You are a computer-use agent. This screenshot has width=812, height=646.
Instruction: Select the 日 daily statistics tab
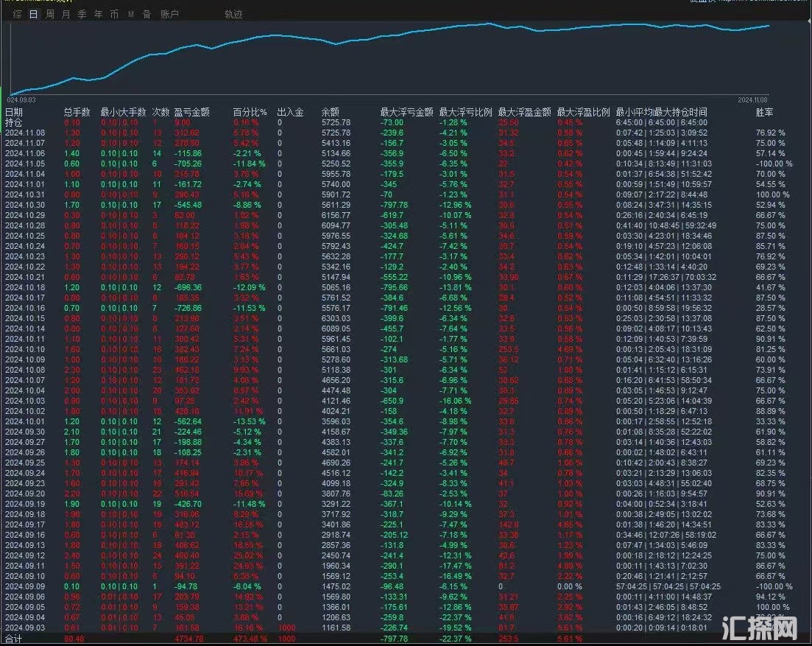[33, 14]
